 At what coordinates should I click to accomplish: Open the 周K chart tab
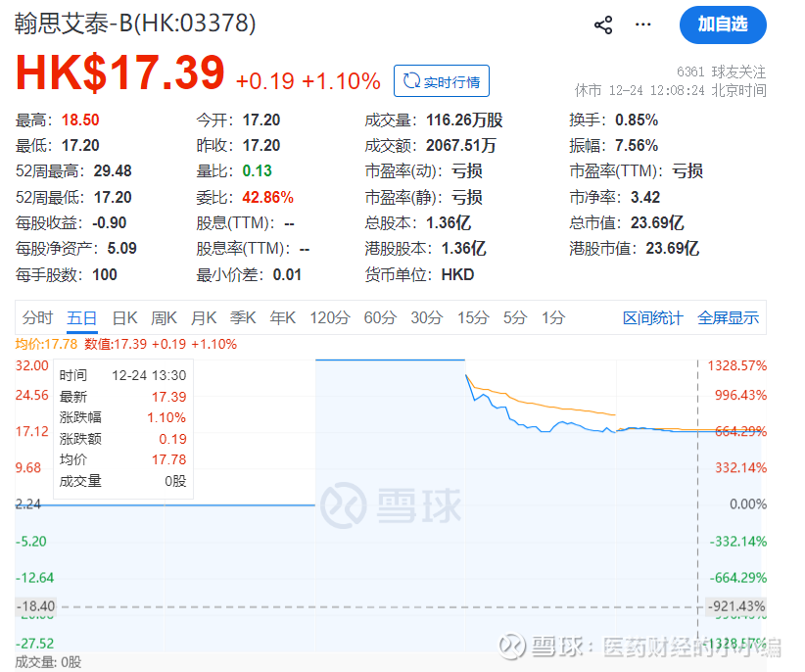click(x=164, y=317)
